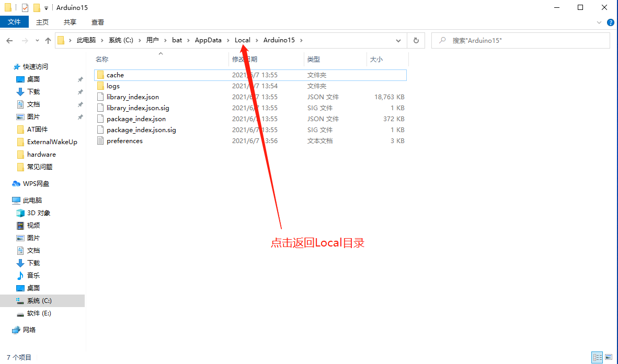Unpin 桌面 using its pin icon
Screen dimensions: 618x364
pyautogui.click(x=81, y=79)
